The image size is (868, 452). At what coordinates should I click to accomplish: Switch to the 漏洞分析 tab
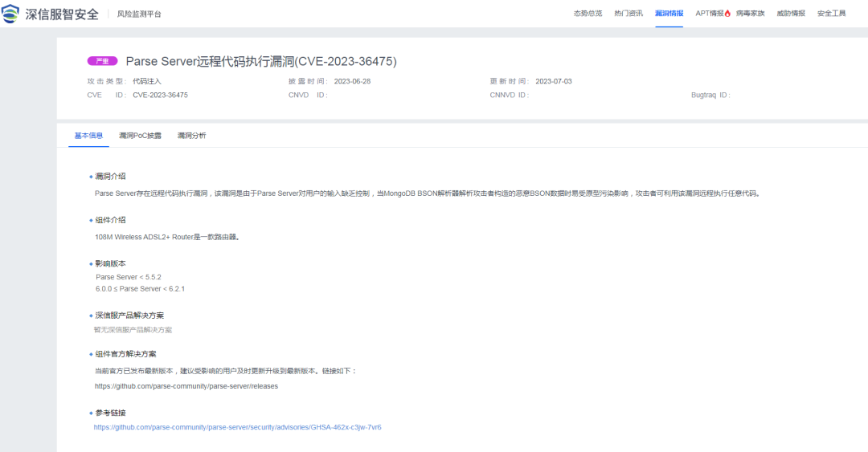click(x=191, y=136)
